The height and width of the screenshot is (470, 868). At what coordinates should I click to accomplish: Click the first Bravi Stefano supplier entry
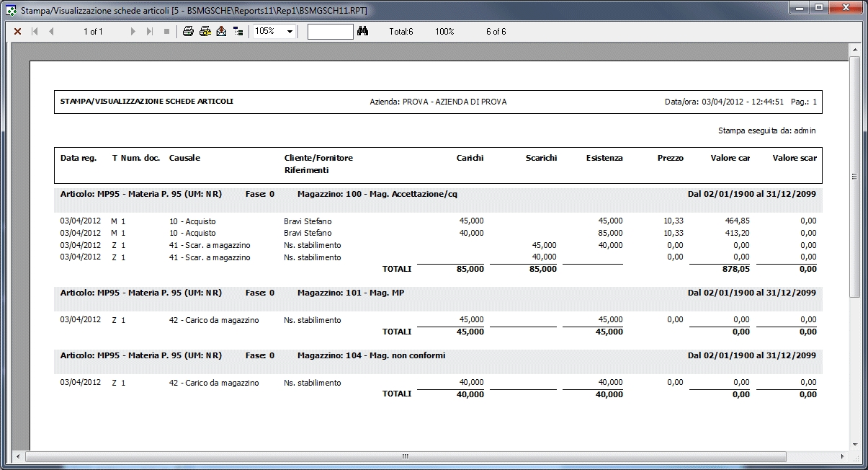[x=308, y=221]
